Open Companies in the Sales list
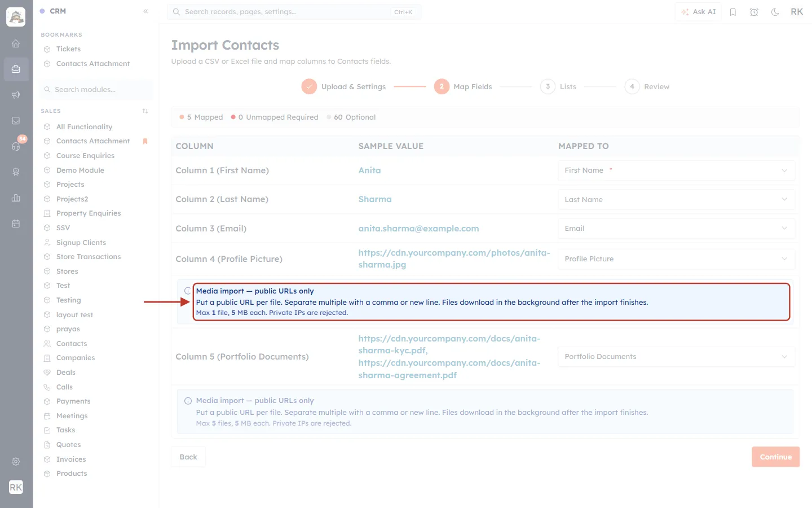Image resolution: width=812 pixels, height=508 pixels. pos(76,358)
